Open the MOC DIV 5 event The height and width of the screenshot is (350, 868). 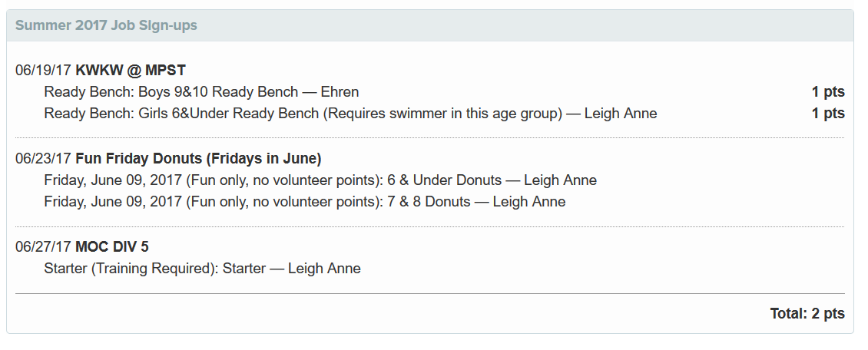point(112,246)
